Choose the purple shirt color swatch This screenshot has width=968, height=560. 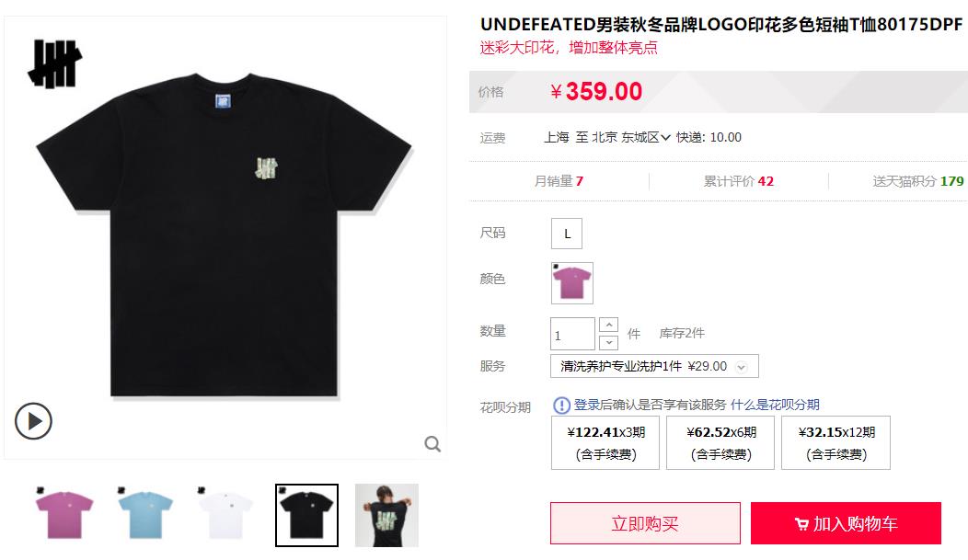[572, 283]
